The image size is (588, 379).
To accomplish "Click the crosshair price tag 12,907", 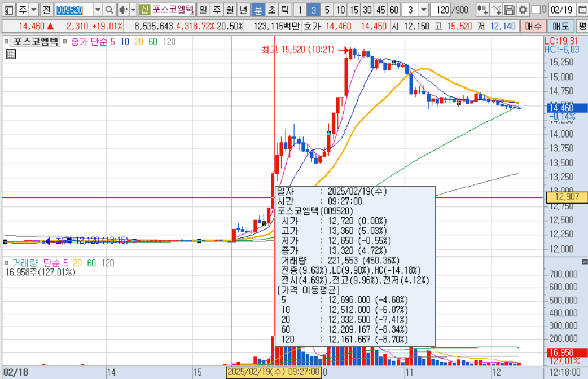I will (567, 197).
